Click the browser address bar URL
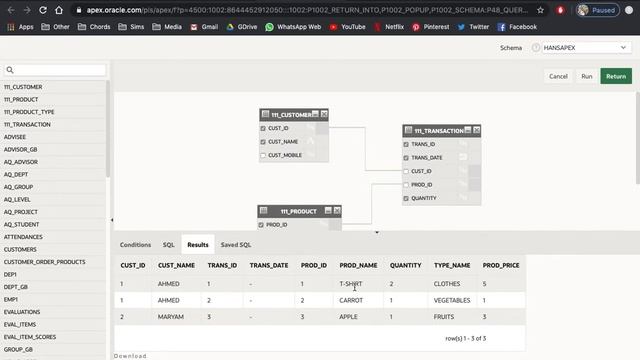640x360 pixels. [307, 10]
